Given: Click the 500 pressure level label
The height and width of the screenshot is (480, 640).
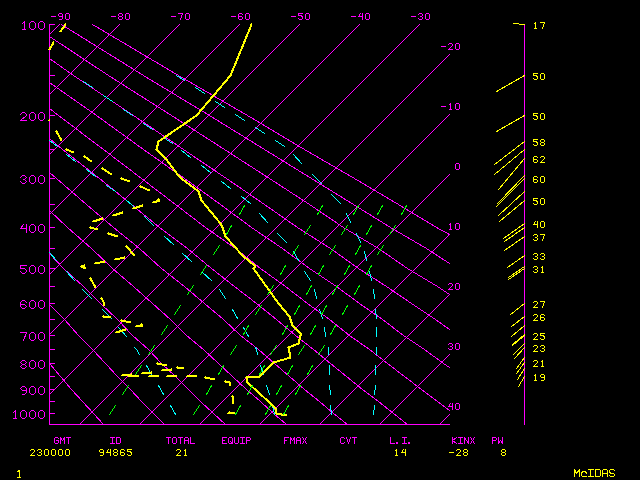Looking at the screenshot, I should click(33, 269).
